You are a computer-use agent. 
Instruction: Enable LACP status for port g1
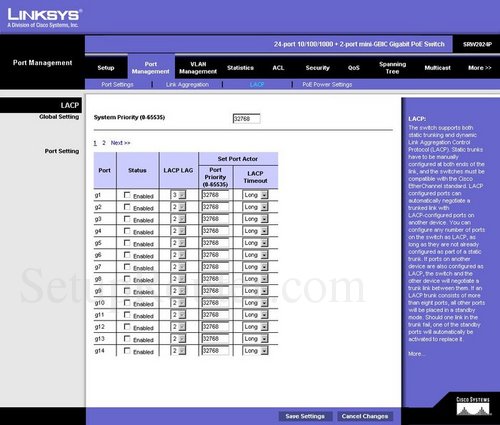click(x=127, y=195)
